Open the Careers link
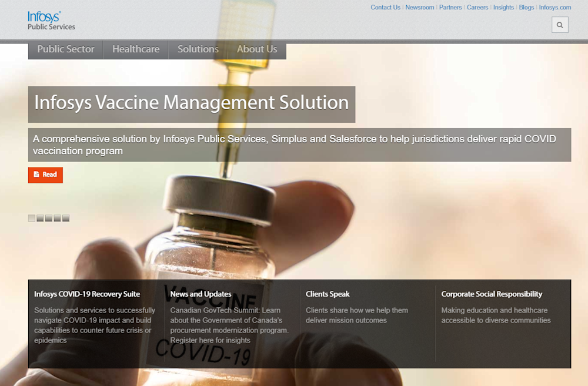This screenshot has width=588, height=386. 477,7
